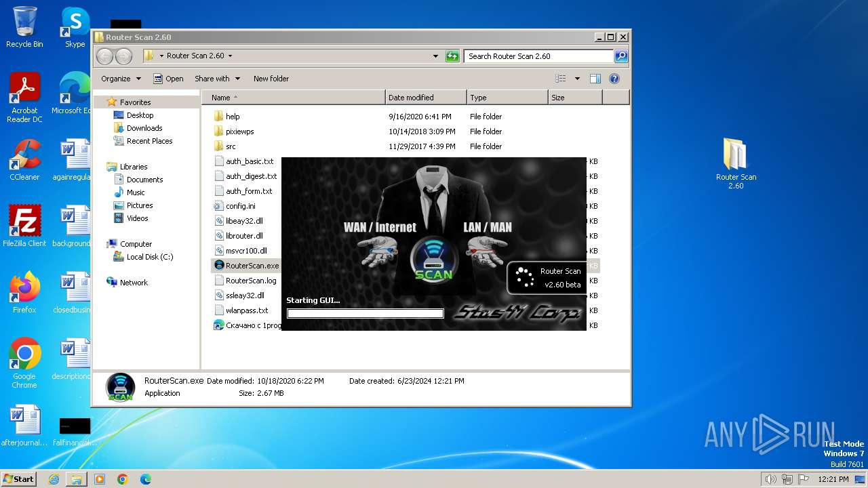This screenshot has height=488, width=868.
Task: Select the RouterScan.exe file
Action: coord(252,266)
